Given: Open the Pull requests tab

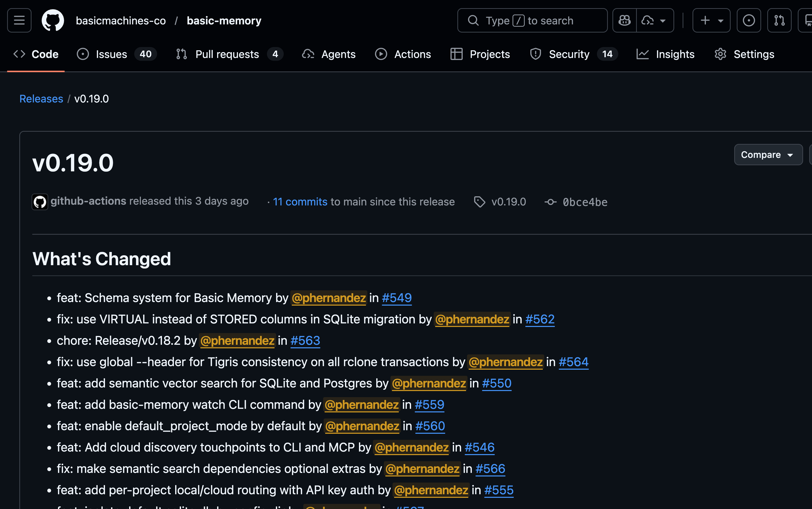Looking at the screenshot, I should (x=230, y=54).
